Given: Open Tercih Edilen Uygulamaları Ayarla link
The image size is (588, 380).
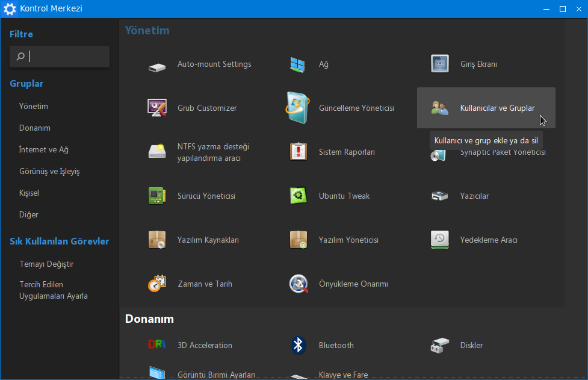Looking at the screenshot, I should pos(53,290).
